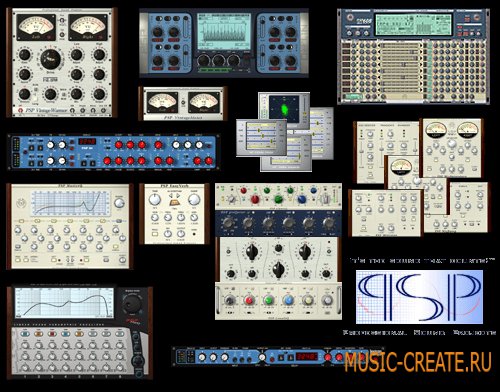Click the orange algorithm display in PSP EasyVerb
The width and height of the screenshot is (500, 392).
(x=175, y=202)
